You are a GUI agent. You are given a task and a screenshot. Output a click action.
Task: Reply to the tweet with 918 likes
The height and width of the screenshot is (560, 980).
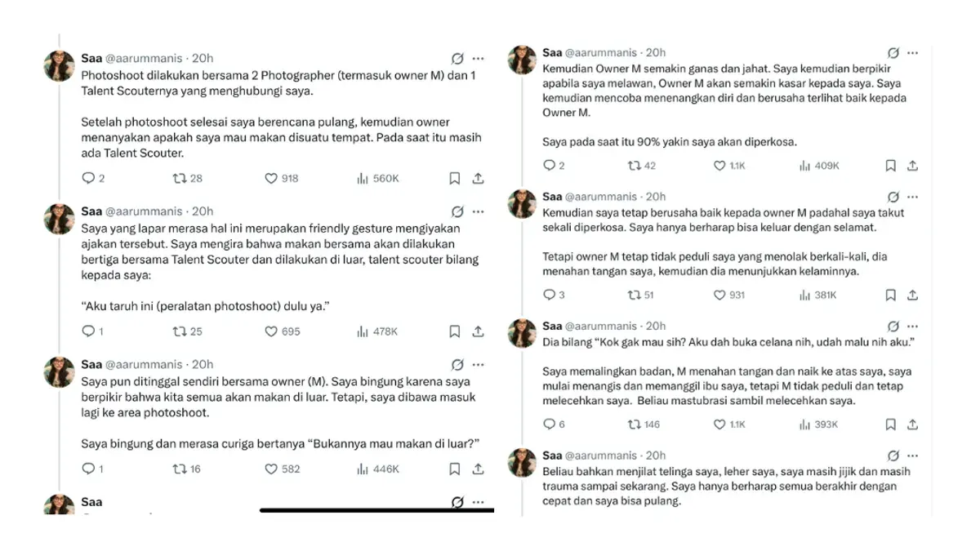(89, 178)
